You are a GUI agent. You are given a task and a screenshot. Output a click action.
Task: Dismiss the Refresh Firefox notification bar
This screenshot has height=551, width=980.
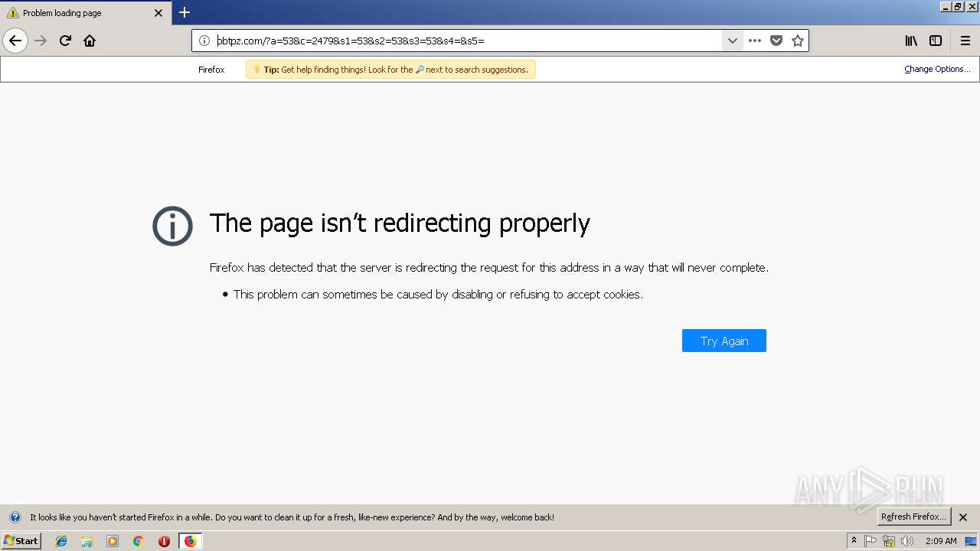click(963, 517)
